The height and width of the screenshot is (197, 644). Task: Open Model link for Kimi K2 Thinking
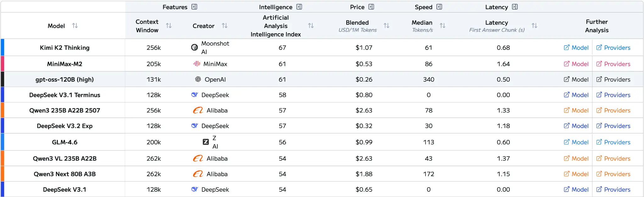point(576,48)
